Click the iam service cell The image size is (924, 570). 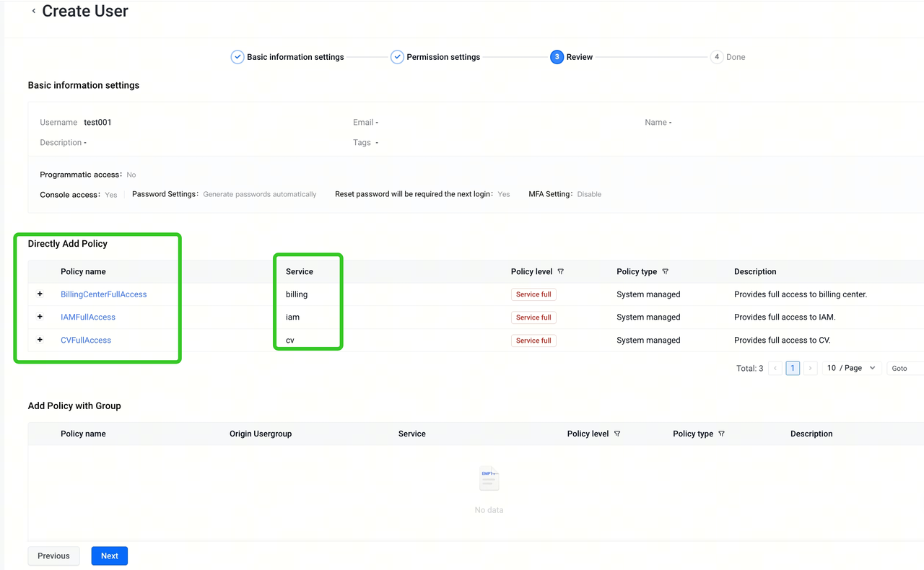tap(292, 317)
